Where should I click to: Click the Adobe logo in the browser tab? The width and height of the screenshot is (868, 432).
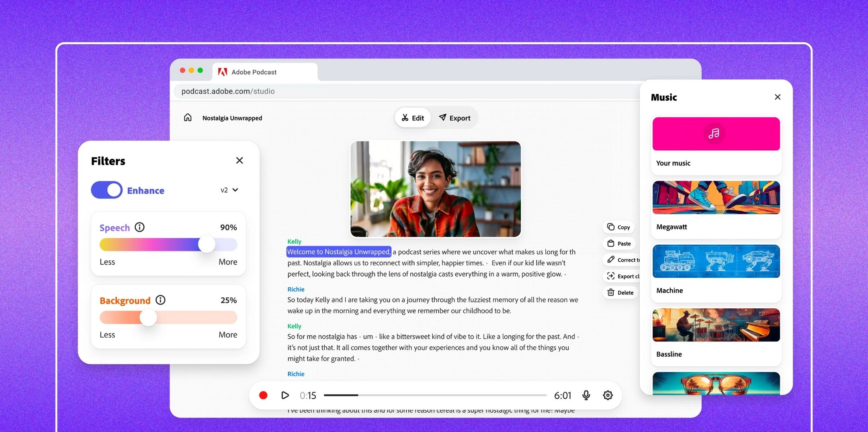pyautogui.click(x=222, y=72)
